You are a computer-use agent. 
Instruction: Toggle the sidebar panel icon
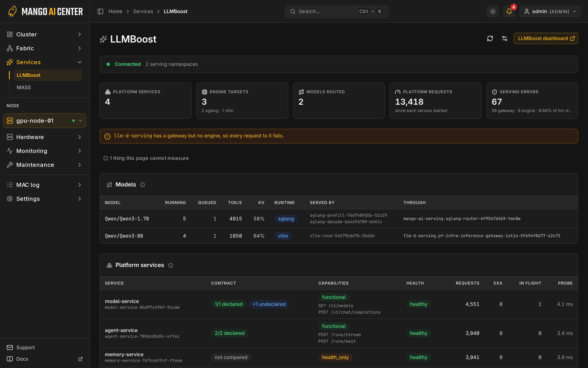[100, 11]
